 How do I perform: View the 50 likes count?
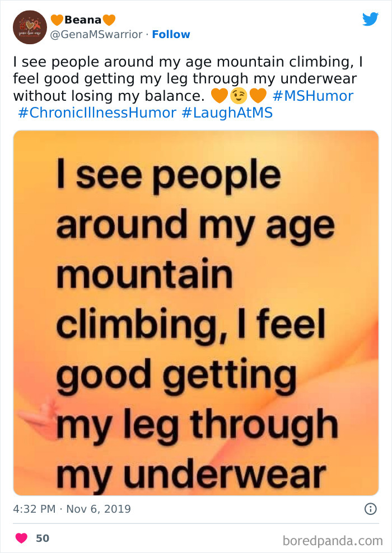click(x=43, y=538)
